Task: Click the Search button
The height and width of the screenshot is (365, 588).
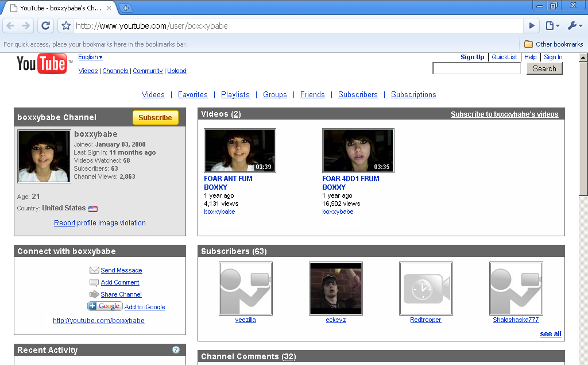Action: click(544, 69)
